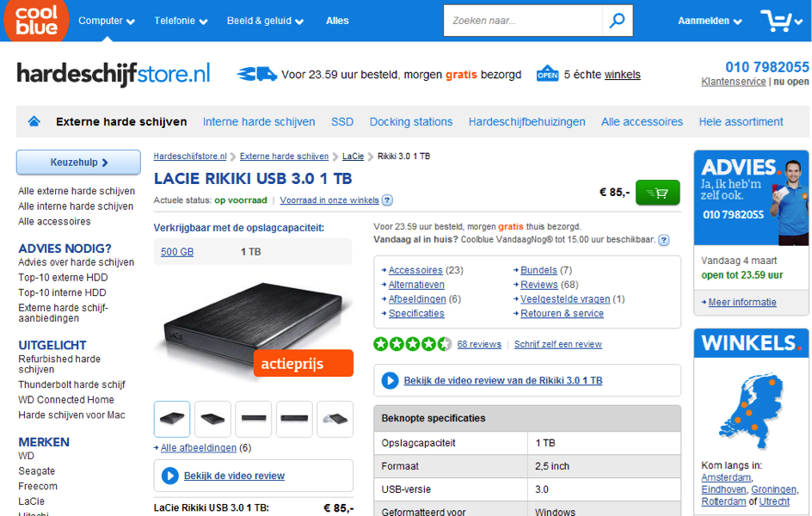Click the star rating icons
The image size is (812, 516).
tap(412, 344)
